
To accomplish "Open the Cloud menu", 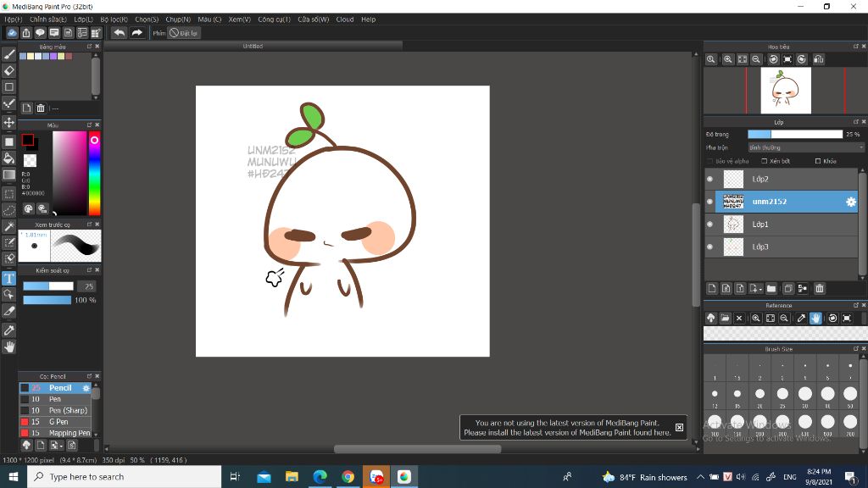I will (345, 19).
